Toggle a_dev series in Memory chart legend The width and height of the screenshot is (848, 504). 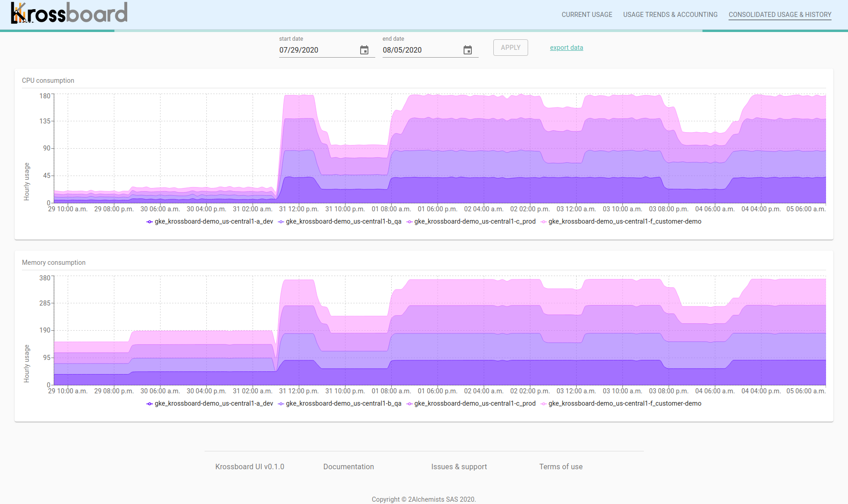(210, 404)
